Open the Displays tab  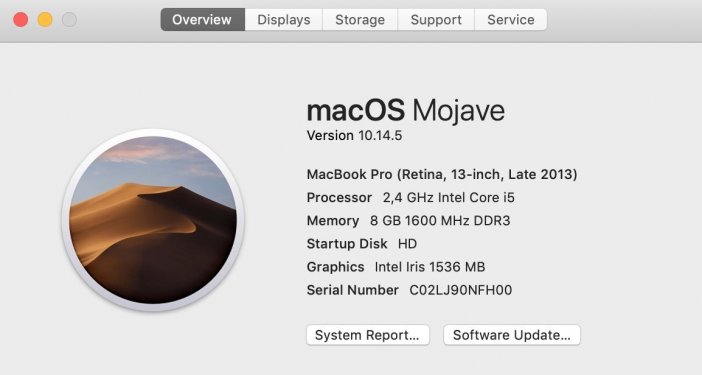283,20
